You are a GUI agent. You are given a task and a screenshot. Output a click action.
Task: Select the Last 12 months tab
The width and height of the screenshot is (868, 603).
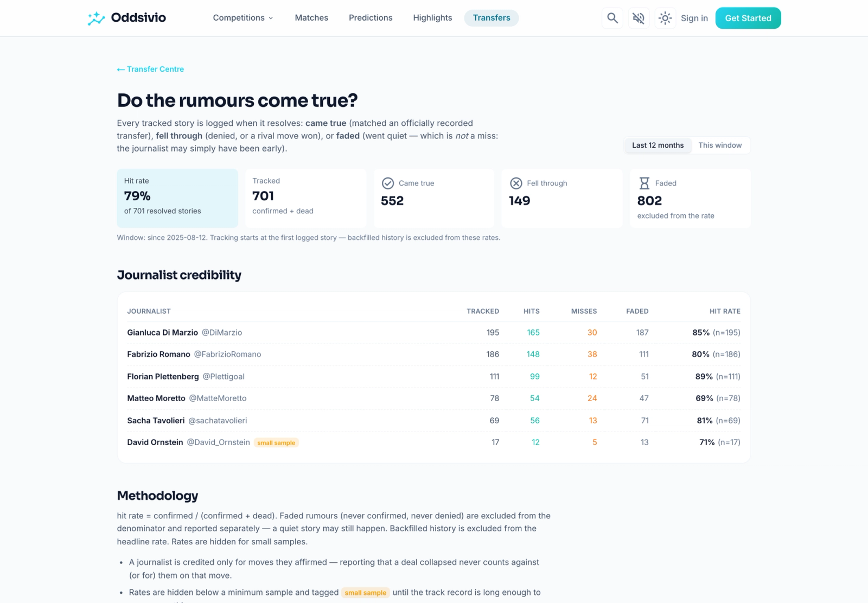(x=658, y=145)
